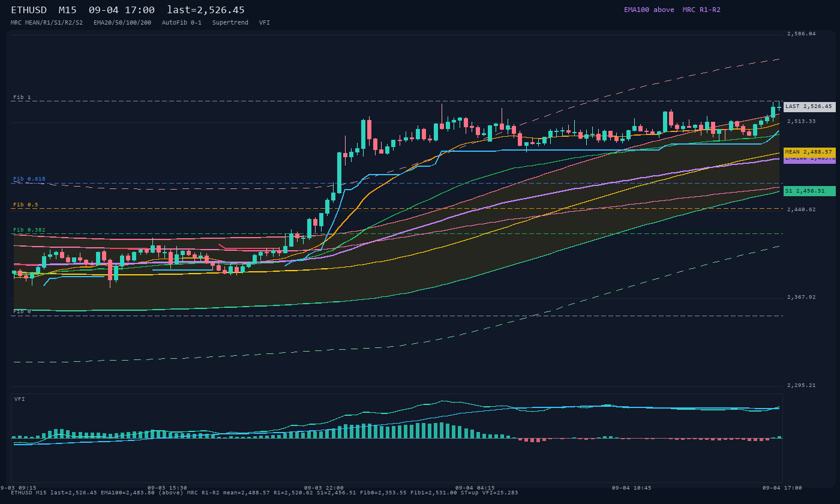Click the Fib 1 level label

pyautogui.click(x=22, y=97)
